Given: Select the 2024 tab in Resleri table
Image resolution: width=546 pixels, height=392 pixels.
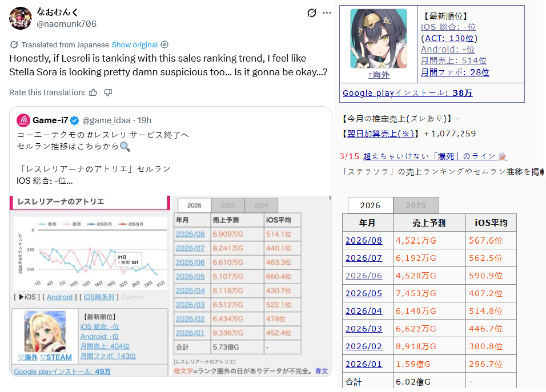Looking at the screenshot, I should 261,205.
